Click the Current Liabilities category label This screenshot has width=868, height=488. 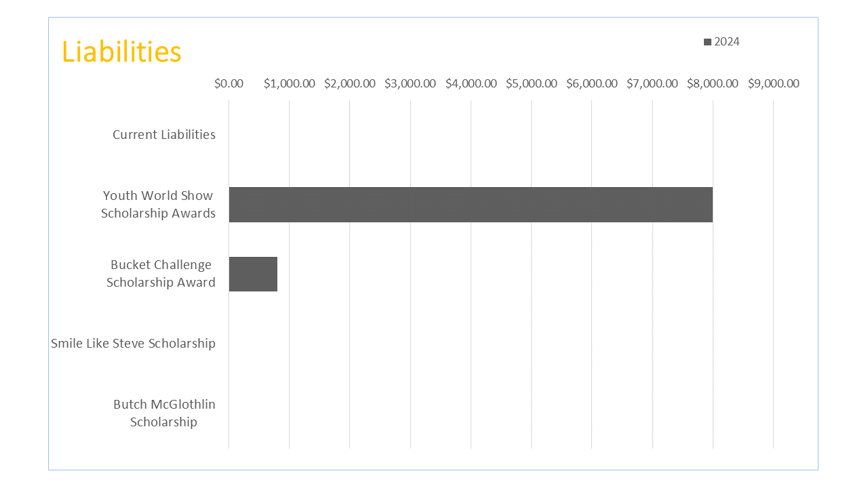point(164,135)
